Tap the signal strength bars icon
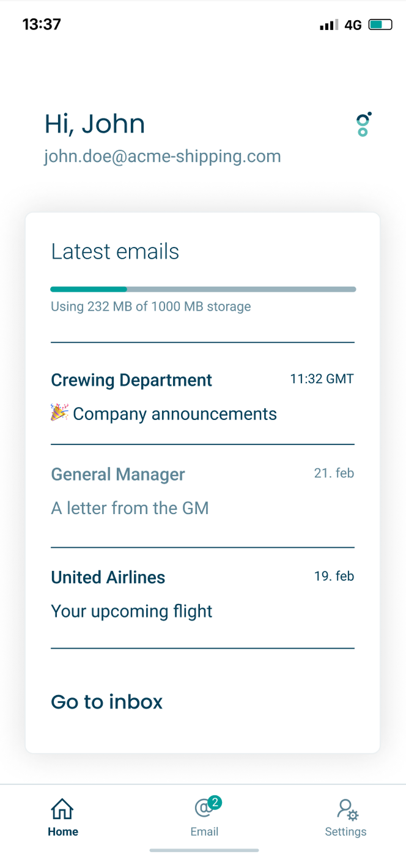Screen dimensions: 406x868 [x=328, y=25]
